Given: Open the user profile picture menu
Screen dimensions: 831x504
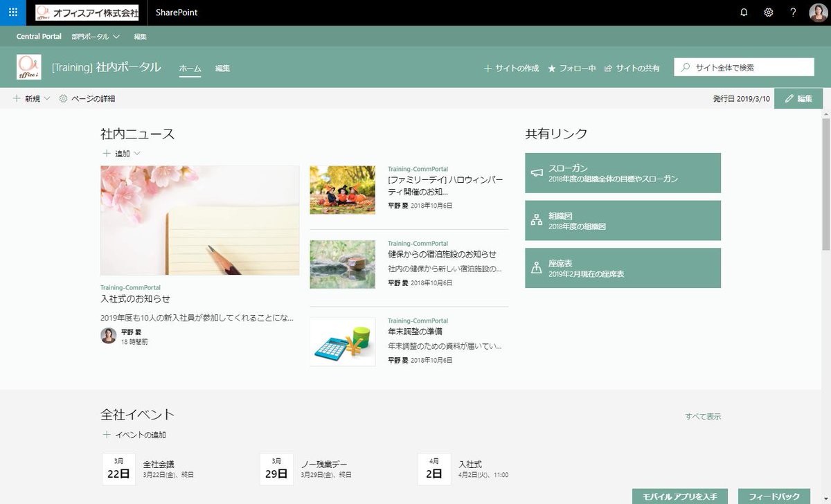Looking at the screenshot, I should pos(819,12).
